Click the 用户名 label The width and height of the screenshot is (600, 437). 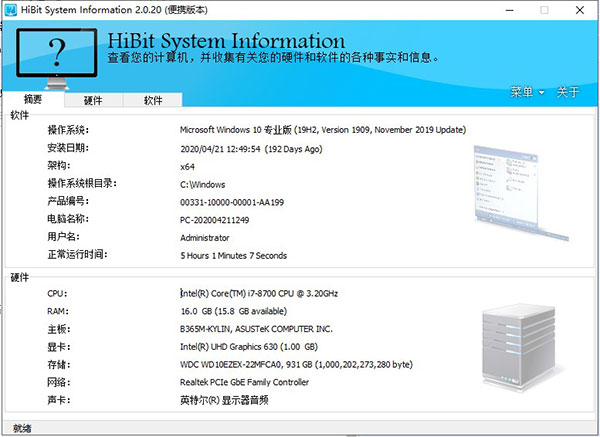(64, 236)
